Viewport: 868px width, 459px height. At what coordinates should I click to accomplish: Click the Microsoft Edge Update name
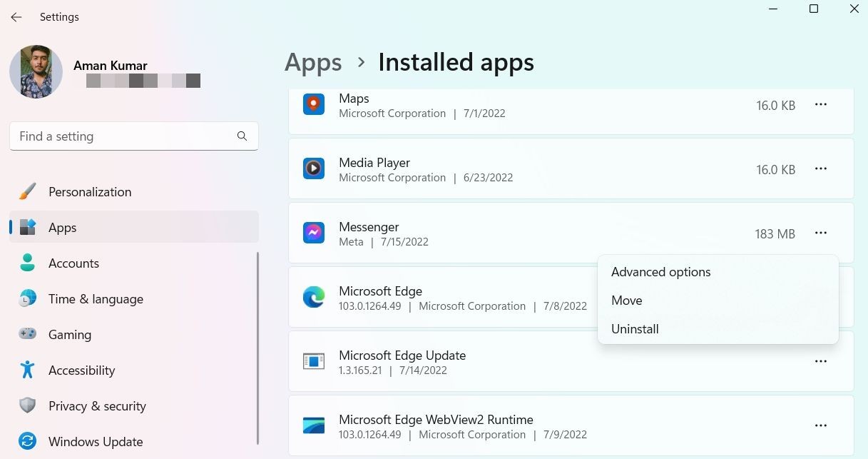point(402,355)
